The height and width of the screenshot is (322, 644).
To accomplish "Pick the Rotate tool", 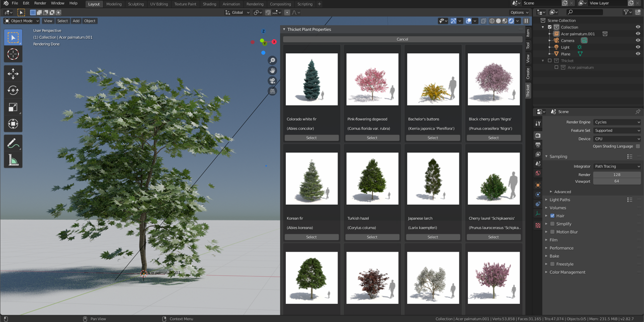I will (13, 91).
